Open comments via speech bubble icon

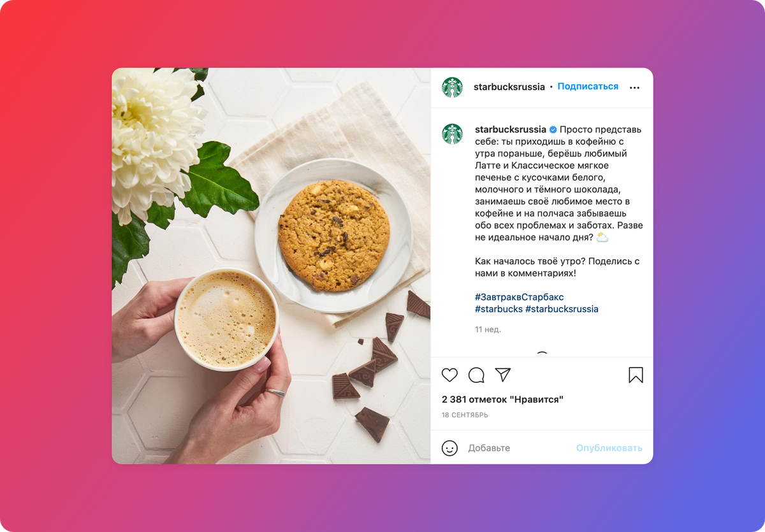coord(476,375)
